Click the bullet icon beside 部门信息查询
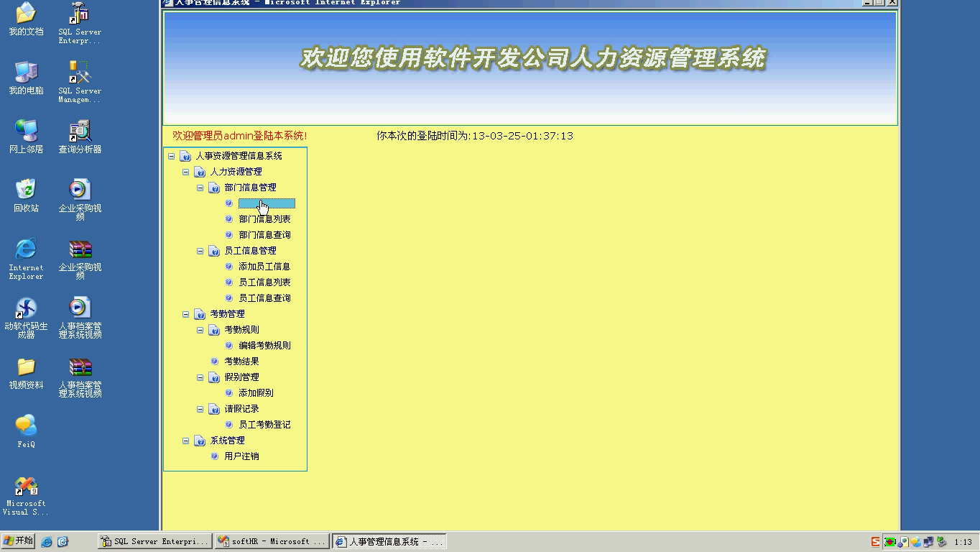The image size is (980, 552). pos(229,235)
